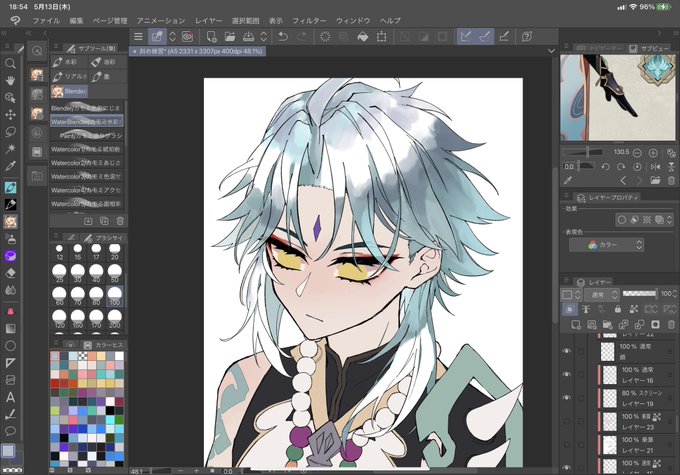Toggle Snap to special ruler icon
Screen dimensions: 680x475
click(x=484, y=37)
